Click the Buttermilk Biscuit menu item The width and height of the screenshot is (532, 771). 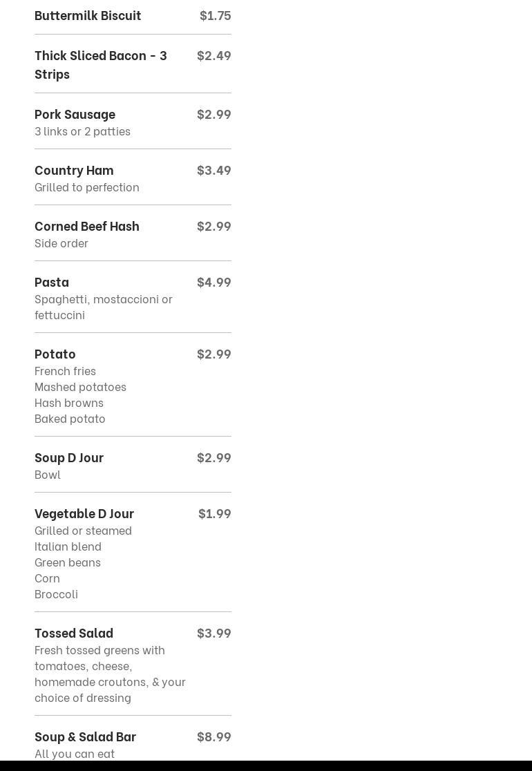point(88,15)
